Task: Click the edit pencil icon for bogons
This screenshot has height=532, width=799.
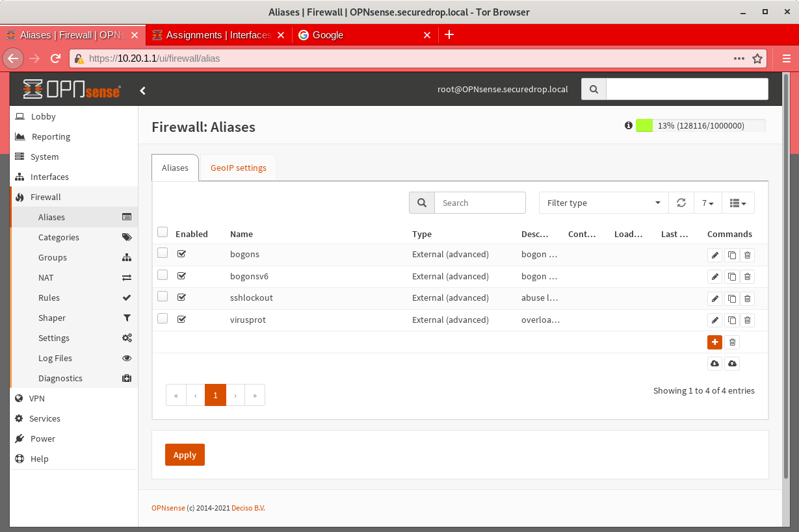Action: (x=714, y=255)
